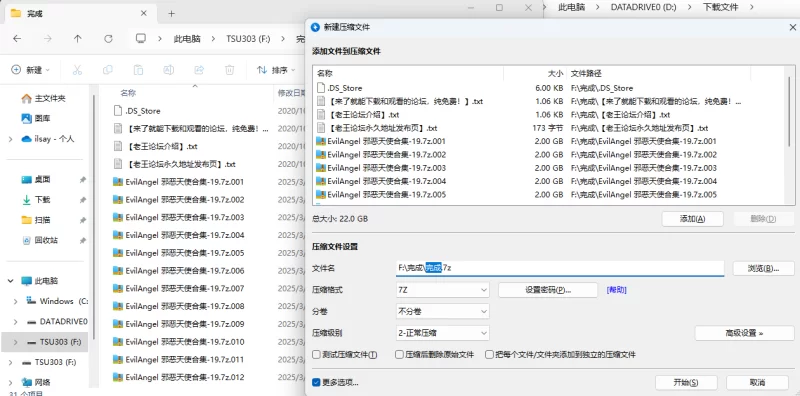Click the 浏览(B)... button
Viewport: 800px width, 396px height.
click(x=764, y=268)
